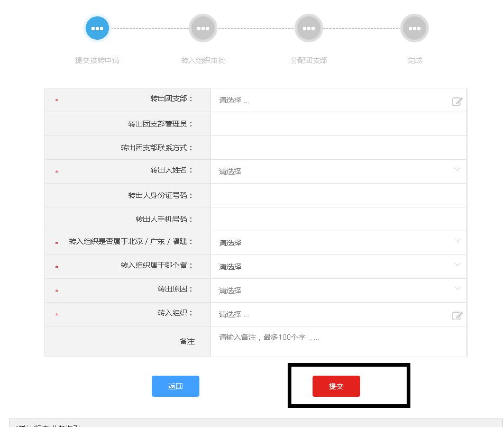Viewport: 504px width, 427px height.
Task: Click the edit pencil icon beside 转出团支部
Action: (457, 101)
